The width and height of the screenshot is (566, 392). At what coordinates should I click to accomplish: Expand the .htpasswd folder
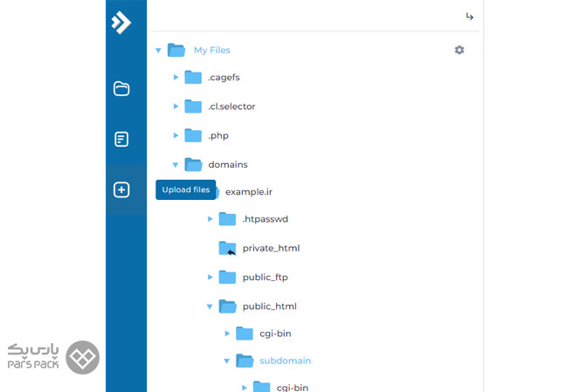211,219
